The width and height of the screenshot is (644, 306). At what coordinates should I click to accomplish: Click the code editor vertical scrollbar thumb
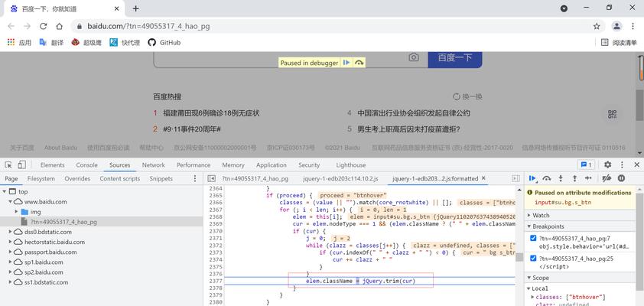(519, 257)
